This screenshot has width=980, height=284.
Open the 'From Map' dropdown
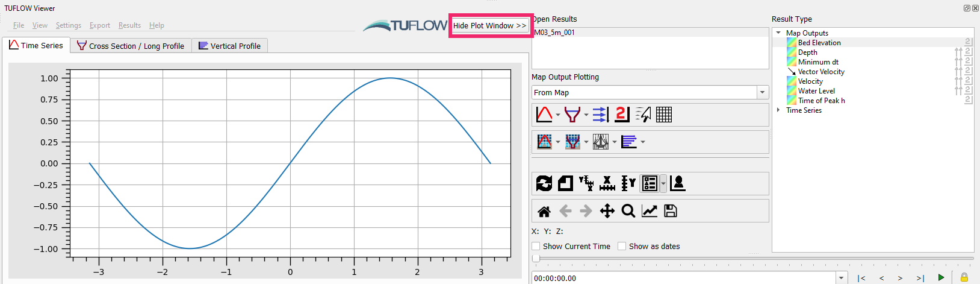763,92
